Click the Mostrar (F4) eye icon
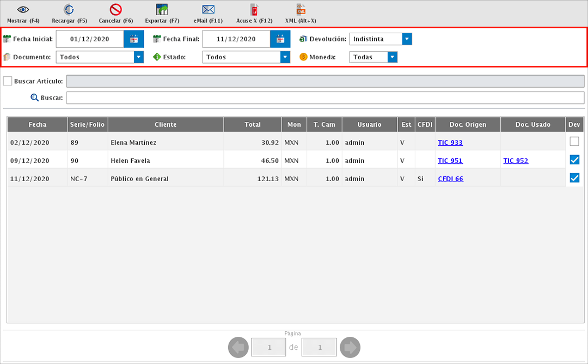588x364 pixels. click(x=23, y=10)
